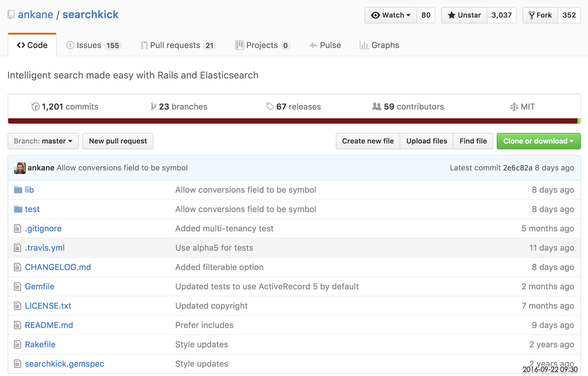
Task: Click the people icon beside 59 contributors
Action: pos(376,107)
